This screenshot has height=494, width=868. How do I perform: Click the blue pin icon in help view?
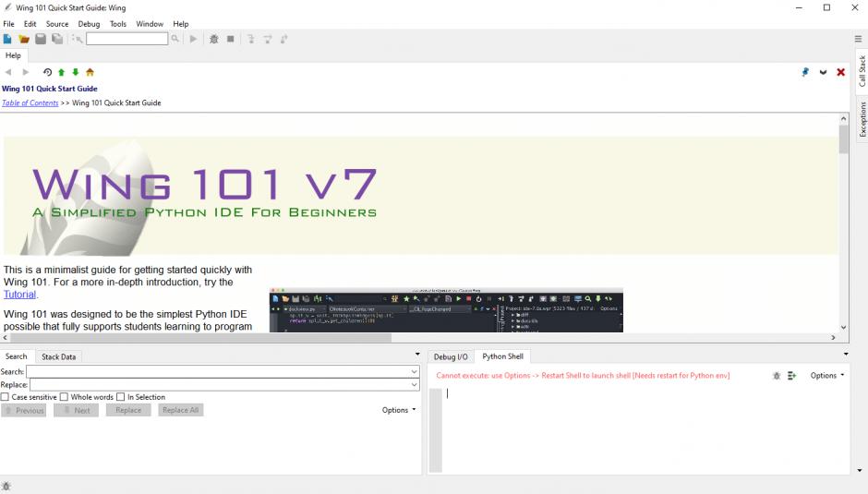pyautogui.click(x=805, y=72)
